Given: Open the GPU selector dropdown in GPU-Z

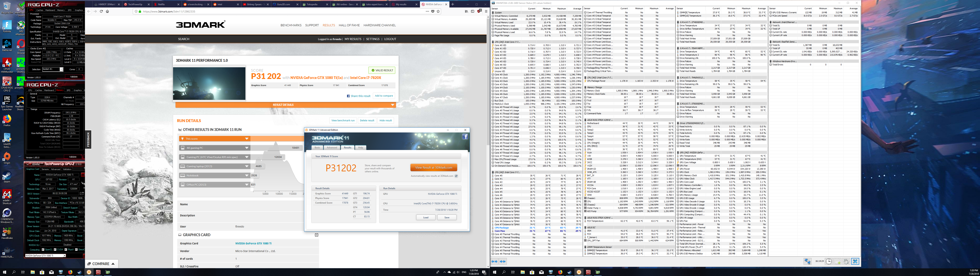Looking at the screenshot, I should 45,255.
